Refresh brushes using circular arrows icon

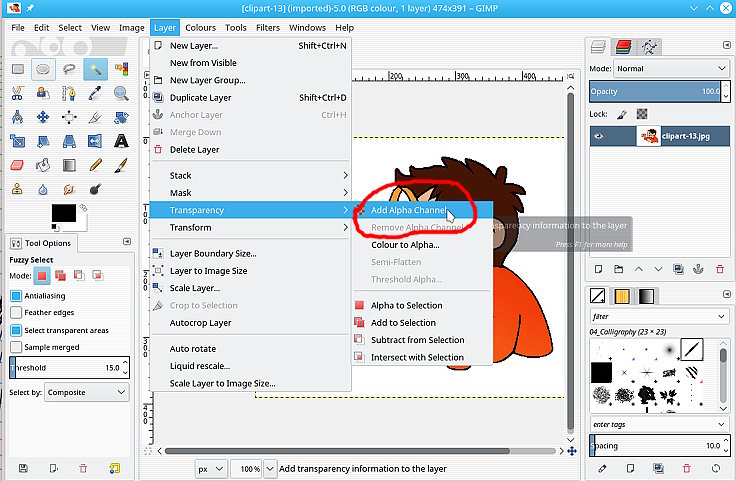(716, 468)
